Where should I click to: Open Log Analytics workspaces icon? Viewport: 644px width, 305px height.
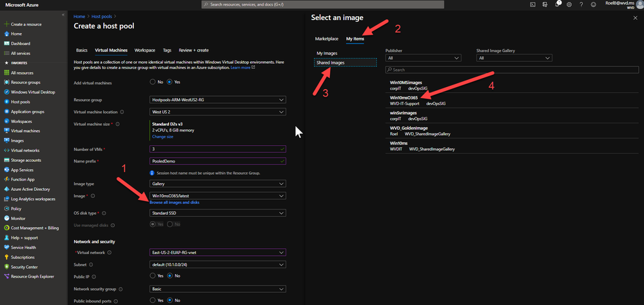point(6,199)
